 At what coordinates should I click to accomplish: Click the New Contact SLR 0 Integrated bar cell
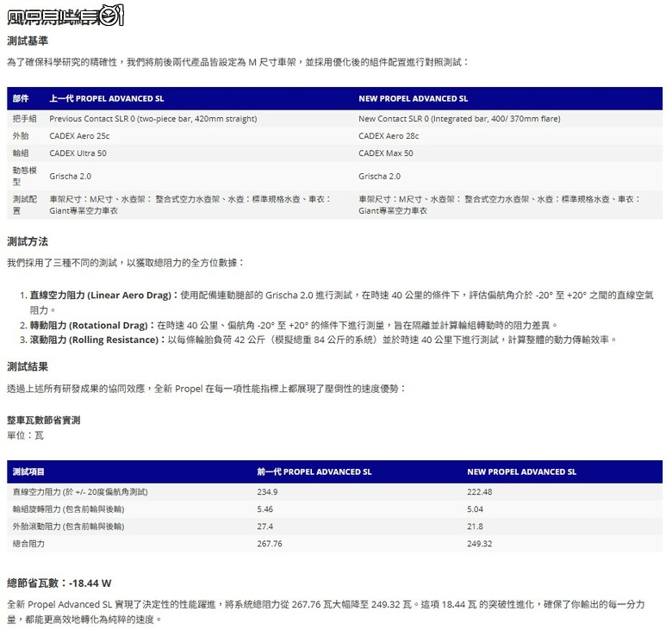(459, 119)
